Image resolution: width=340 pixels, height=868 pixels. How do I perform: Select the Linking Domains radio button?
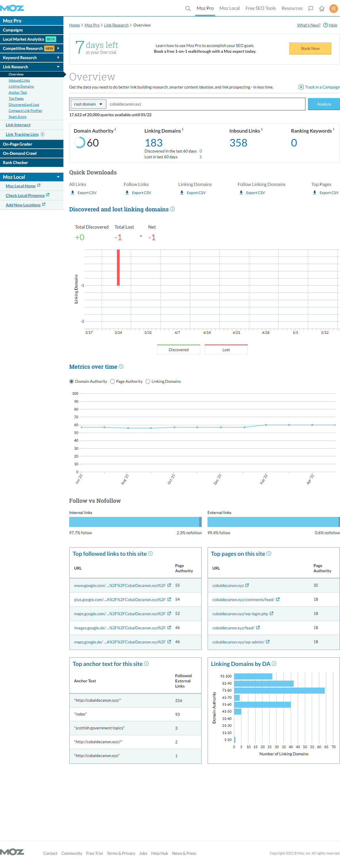pos(148,381)
